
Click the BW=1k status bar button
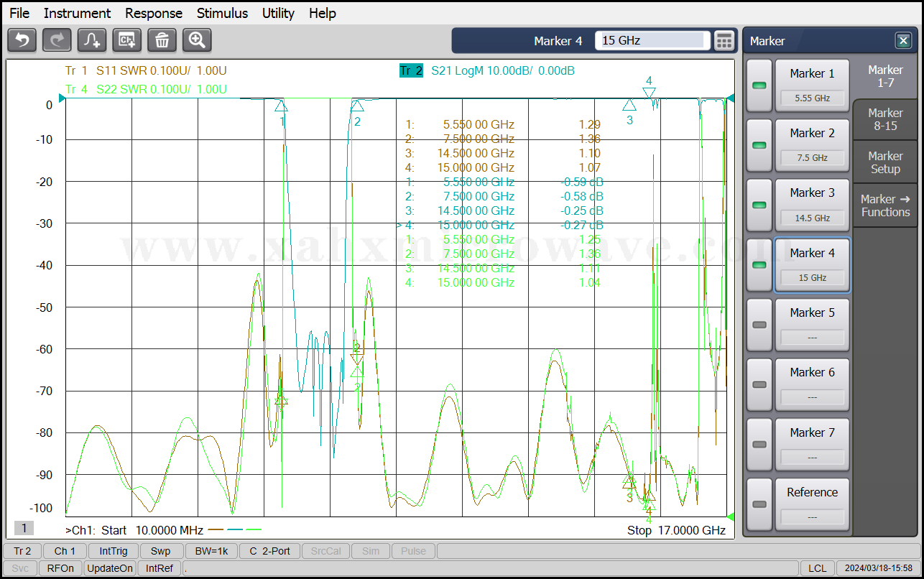tap(211, 551)
